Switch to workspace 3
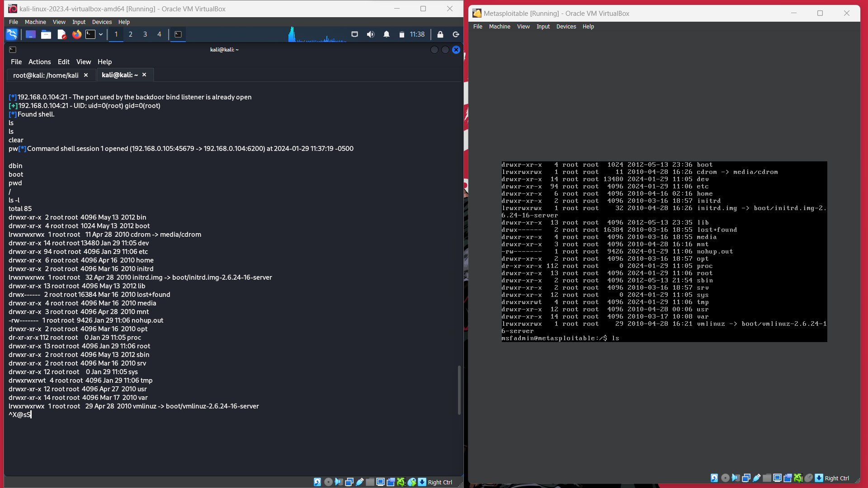 (x=145, y=34)
